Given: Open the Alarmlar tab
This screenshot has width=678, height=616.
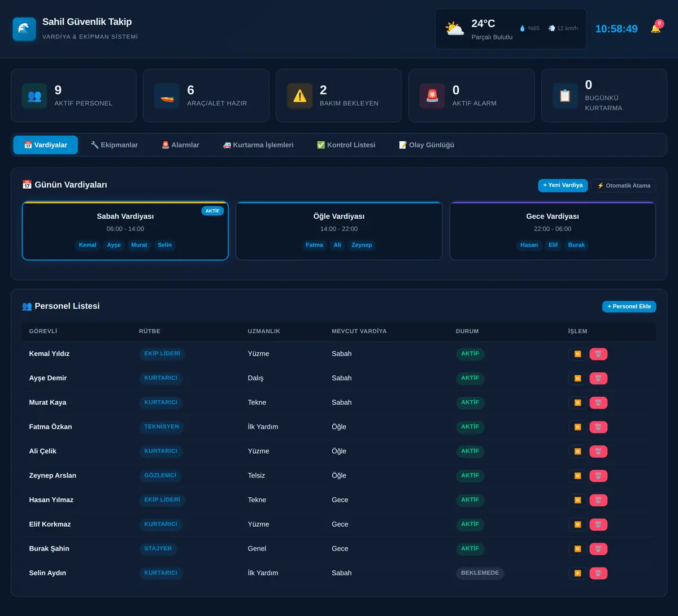Looking at the screenshot, I should click(x=180, y=145).
